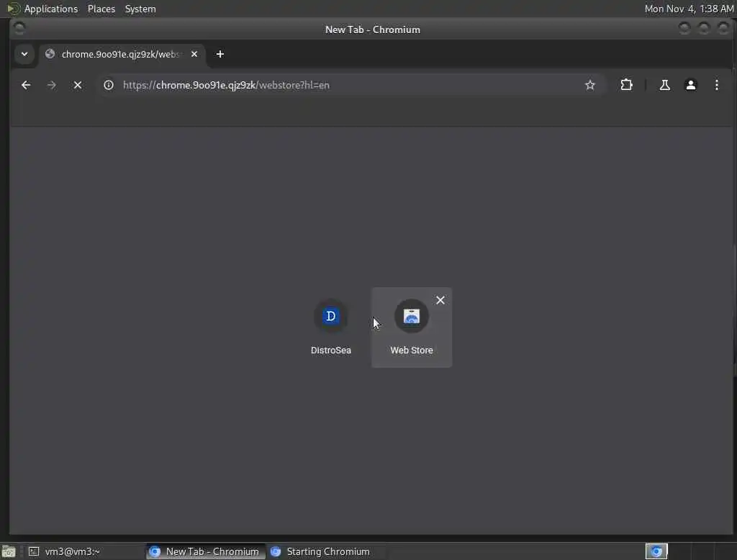The height and width of the screenshot is (560, 737).
Task: Expand the tab search dropdown
Action: [24, 54]
